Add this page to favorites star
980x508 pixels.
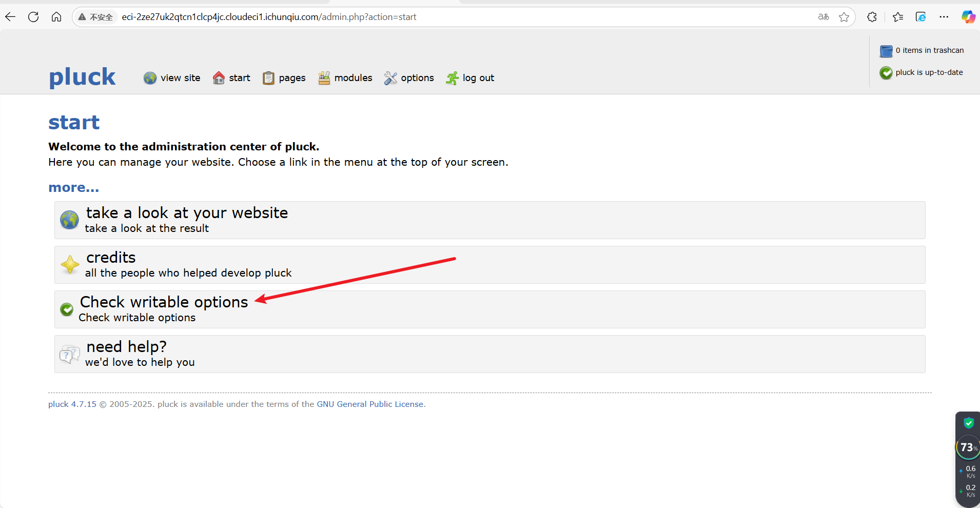click(844, 17)
